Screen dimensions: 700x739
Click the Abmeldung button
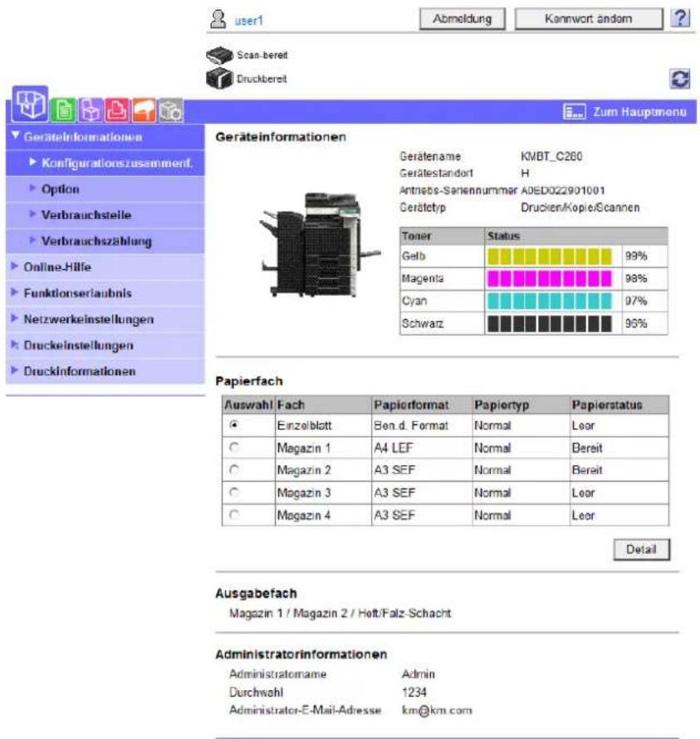462,19
